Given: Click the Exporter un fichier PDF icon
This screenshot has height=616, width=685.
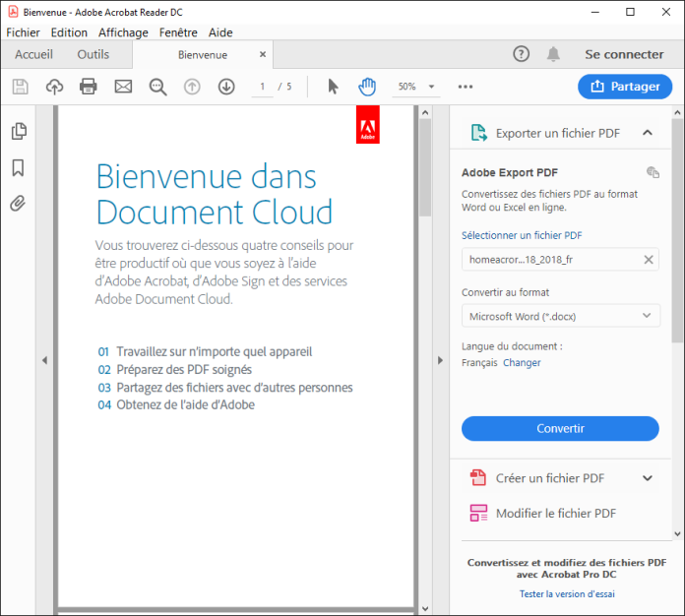Looking at the screenshot, I should [478, 133].
